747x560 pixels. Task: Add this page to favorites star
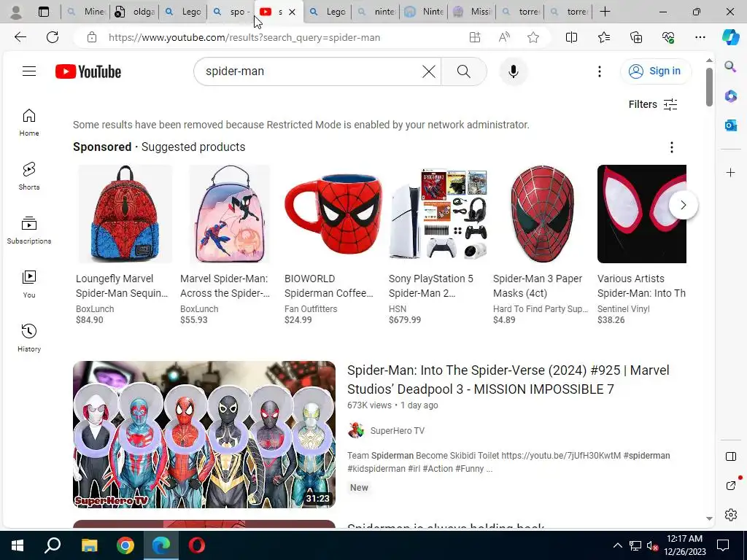click(x=533, y=38)
